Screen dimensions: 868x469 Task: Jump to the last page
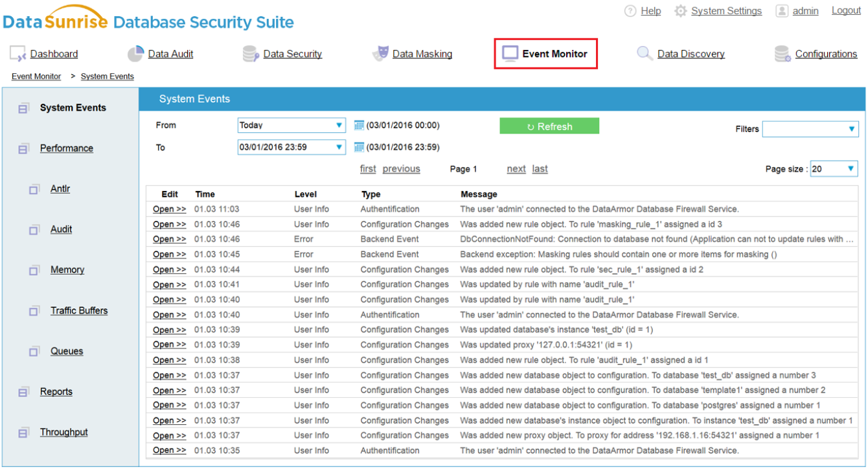click(540, 169)
